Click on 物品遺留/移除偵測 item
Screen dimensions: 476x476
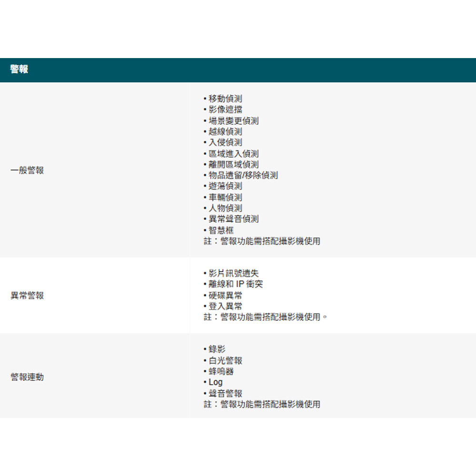[243, 175]
